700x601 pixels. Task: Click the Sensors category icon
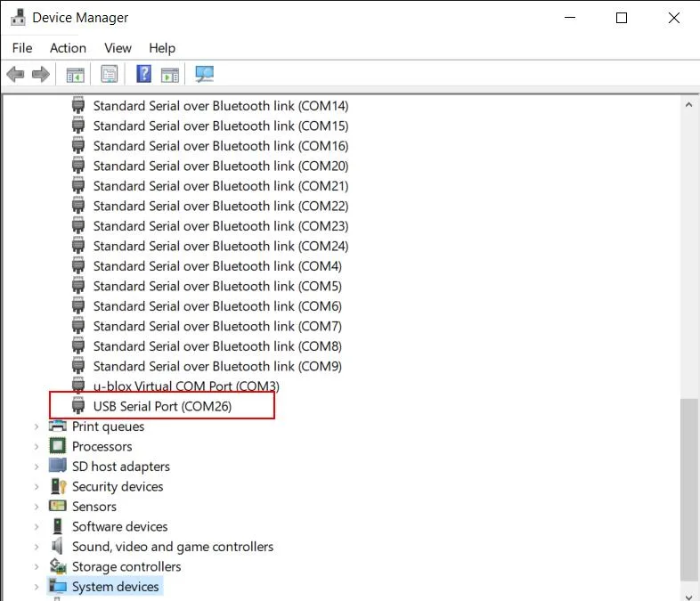tap(58, 506)
